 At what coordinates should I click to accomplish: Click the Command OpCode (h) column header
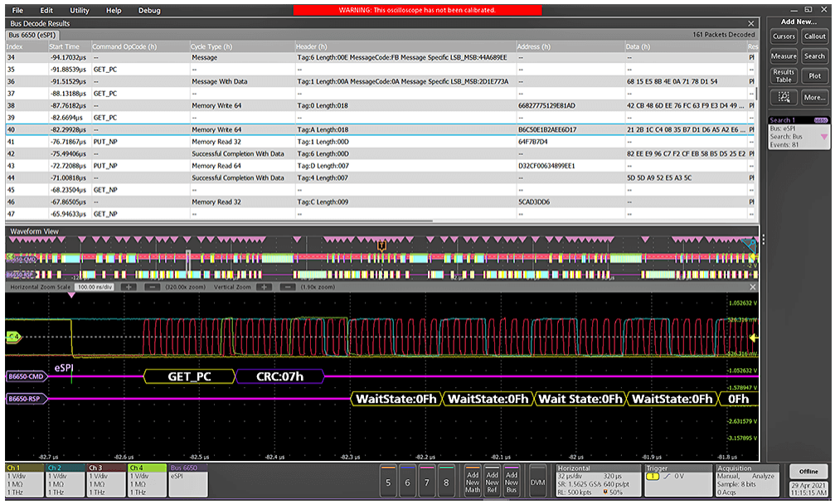coord(140,46)
